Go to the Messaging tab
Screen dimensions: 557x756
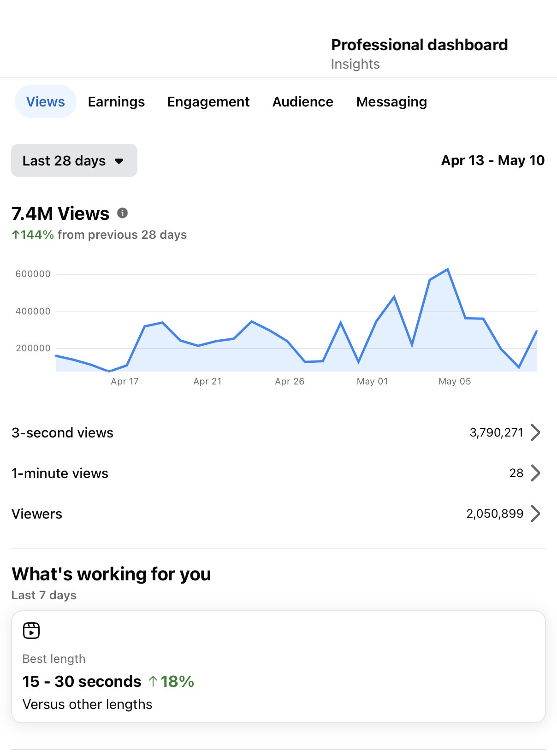click(391, 101)
